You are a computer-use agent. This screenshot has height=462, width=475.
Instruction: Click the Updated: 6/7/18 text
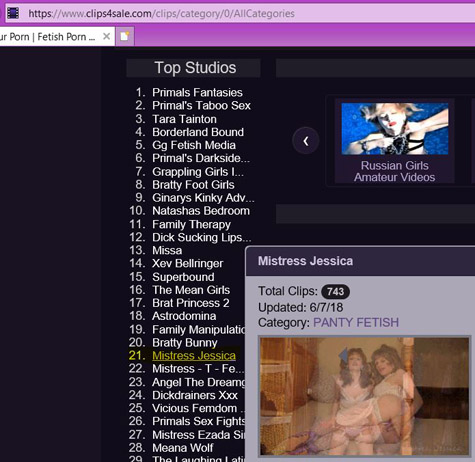point(301,307)
